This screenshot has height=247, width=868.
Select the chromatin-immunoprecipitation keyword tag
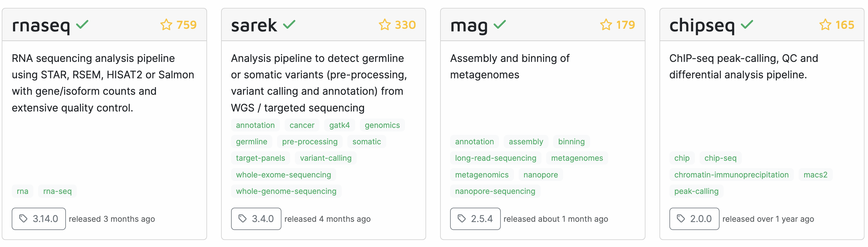731,175
